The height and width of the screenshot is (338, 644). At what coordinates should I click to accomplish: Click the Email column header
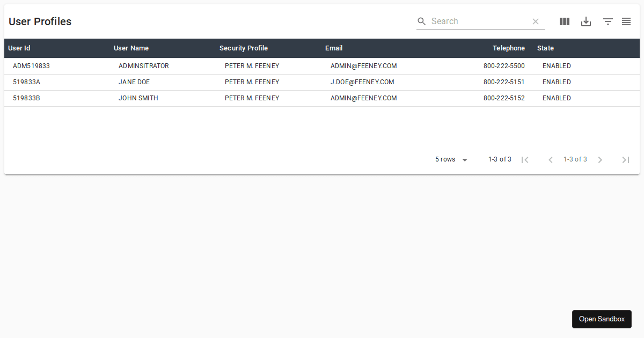point(334,48)
